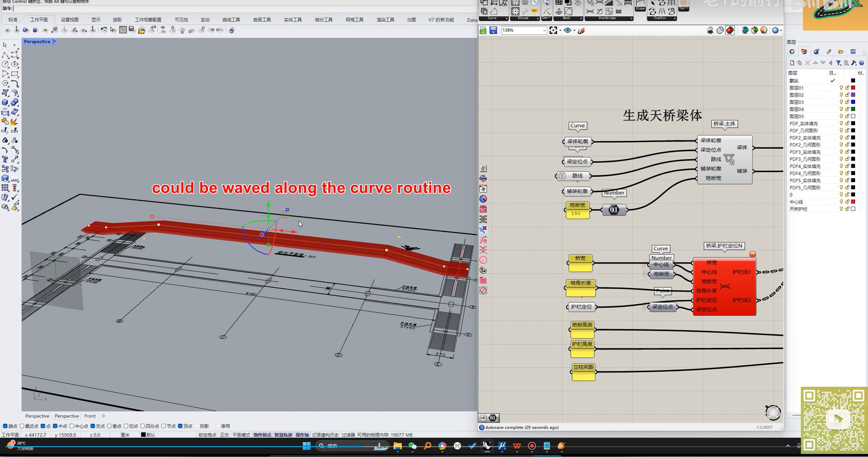The width and height of the screenshot is (868, 457).
Task: Switch to the Front viewport tab
Action: [90, 416]
